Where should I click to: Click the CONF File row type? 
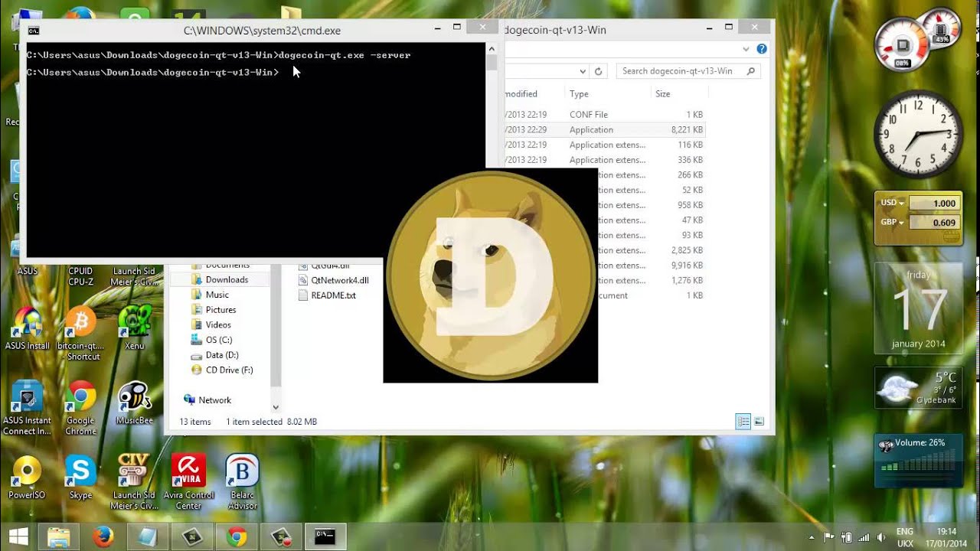[588, 115]
